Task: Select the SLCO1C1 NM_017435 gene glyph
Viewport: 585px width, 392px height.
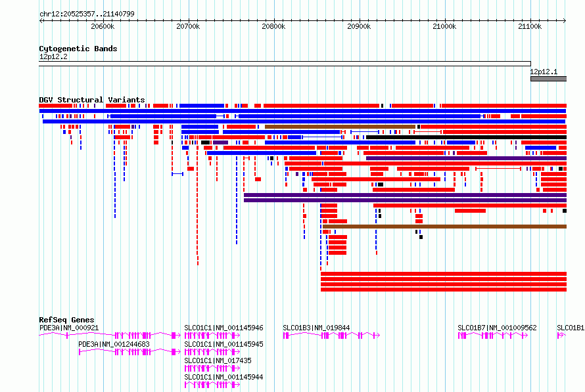Action: (212, 368)
